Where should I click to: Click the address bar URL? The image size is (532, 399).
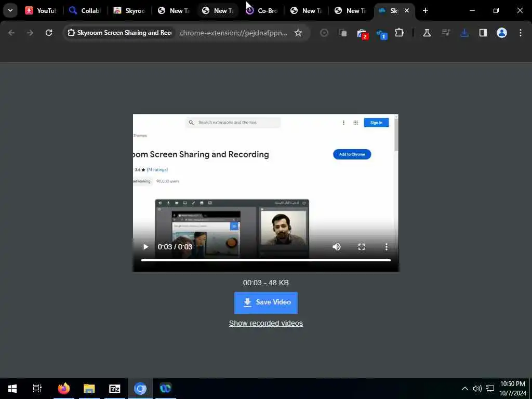[233, 33]
